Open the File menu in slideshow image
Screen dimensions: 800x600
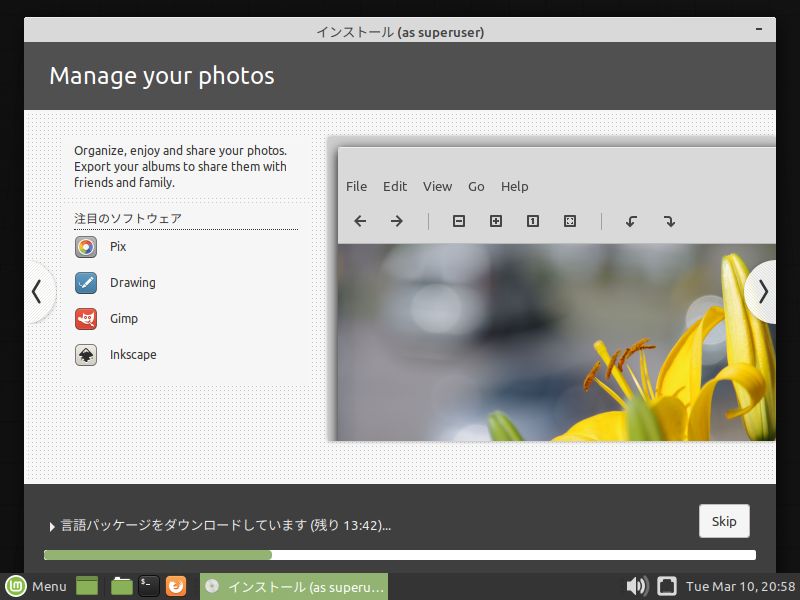coord(356,187)
